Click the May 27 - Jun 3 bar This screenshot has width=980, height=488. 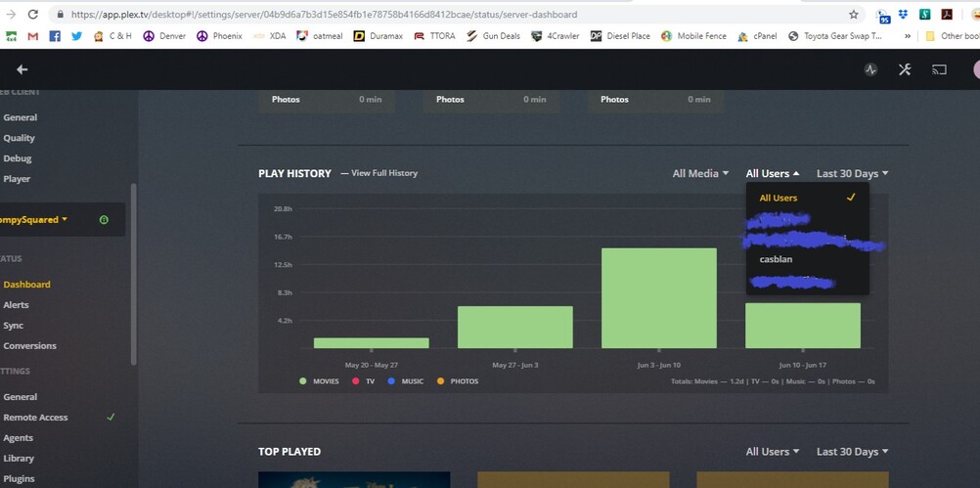click(515, 327)
